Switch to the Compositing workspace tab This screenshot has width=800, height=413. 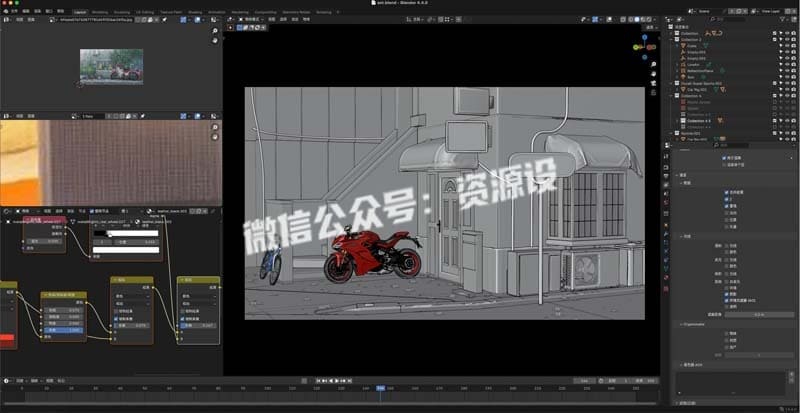point(265,12)
